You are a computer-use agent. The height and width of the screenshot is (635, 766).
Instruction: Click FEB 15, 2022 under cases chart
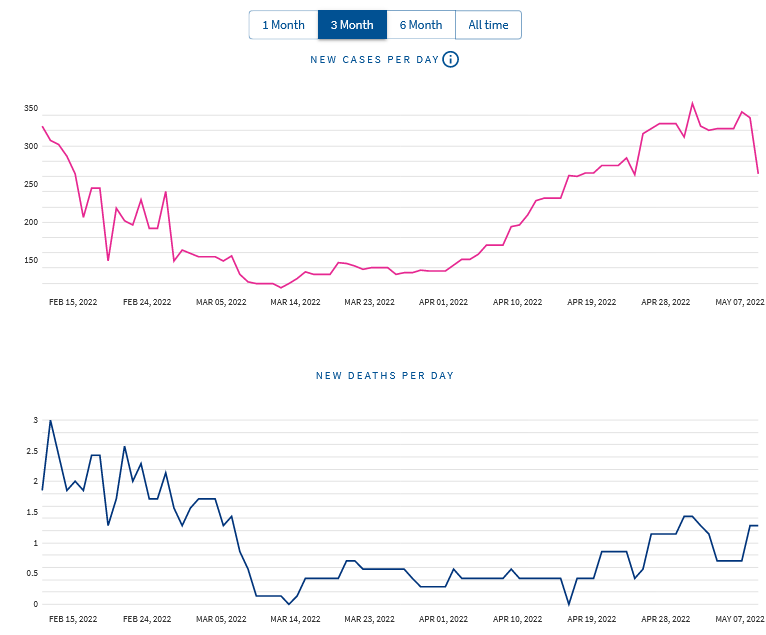[73, 302]
